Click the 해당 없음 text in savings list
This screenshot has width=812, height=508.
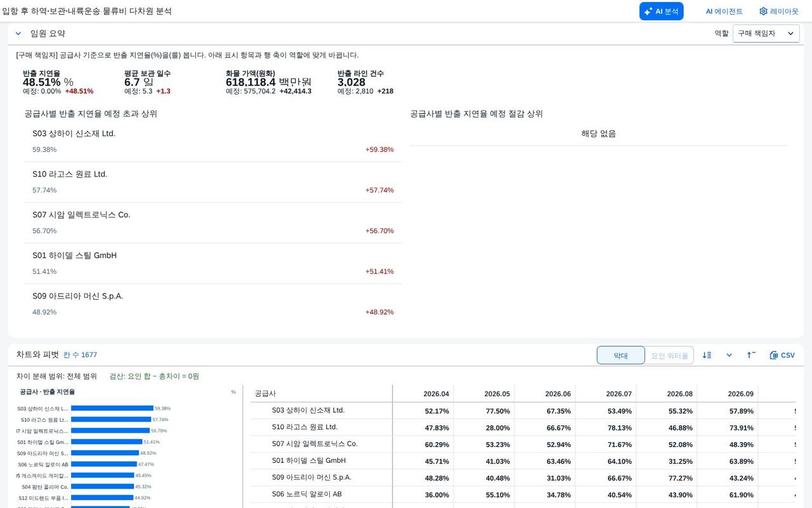[x=599, y=133]
